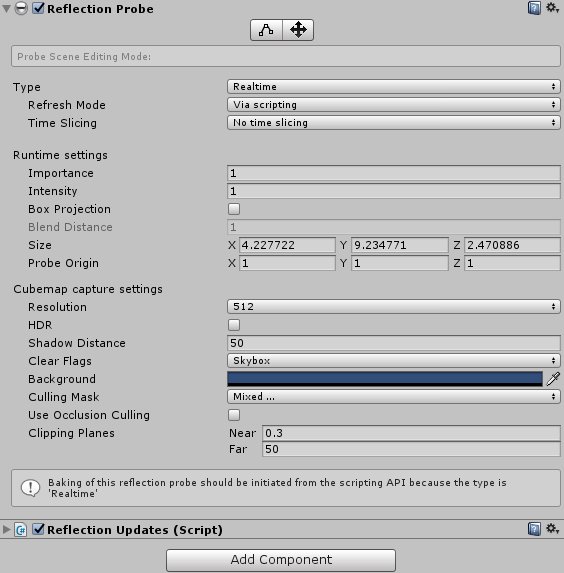
Task: Open the Resolution dropdown showing 512
Action: [x=394, y=307]
